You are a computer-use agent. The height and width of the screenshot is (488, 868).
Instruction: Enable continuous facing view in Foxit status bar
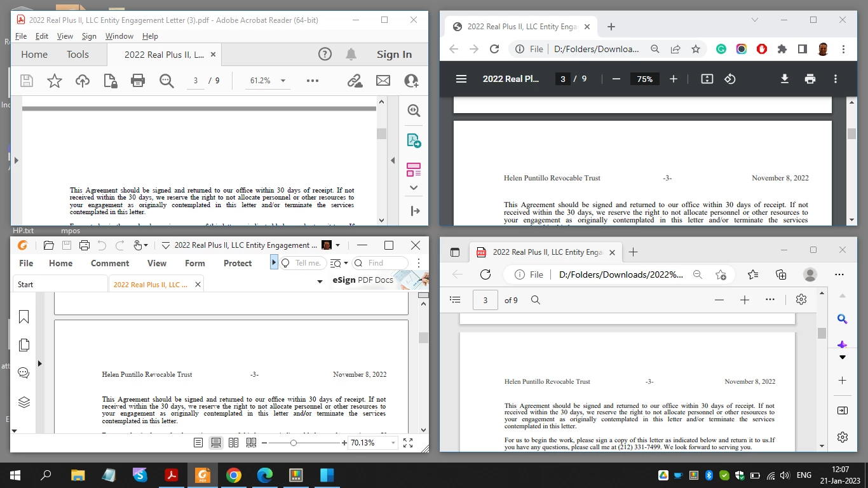pos(252,443)
